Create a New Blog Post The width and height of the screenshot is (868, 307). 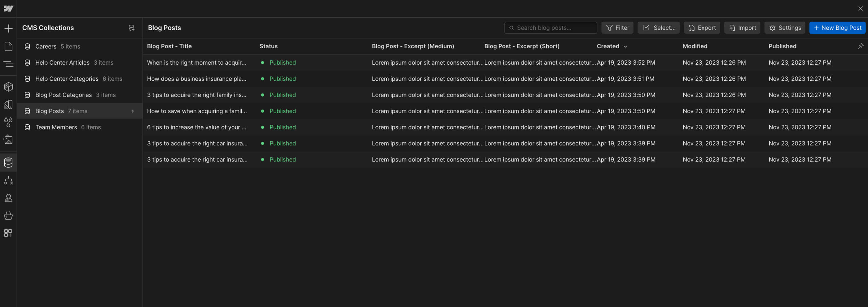tap(838, 28)
